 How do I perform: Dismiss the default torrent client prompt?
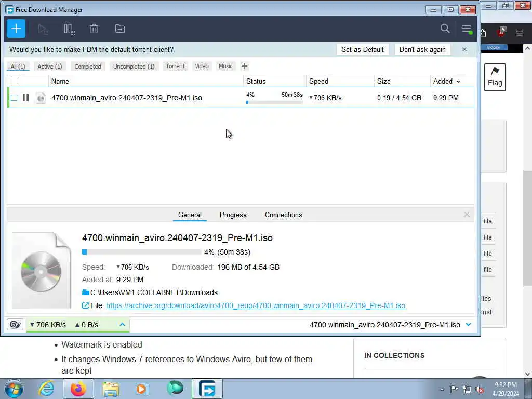[x=464, y=49]
